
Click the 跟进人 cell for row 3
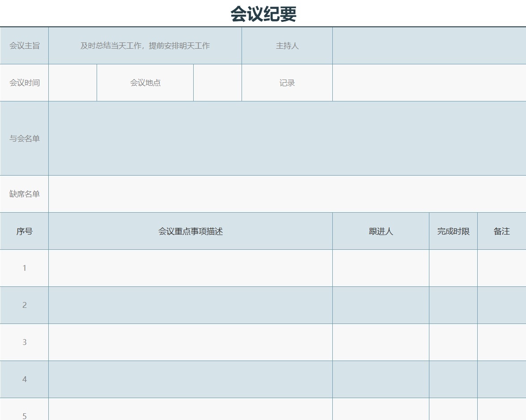[380, 342]
